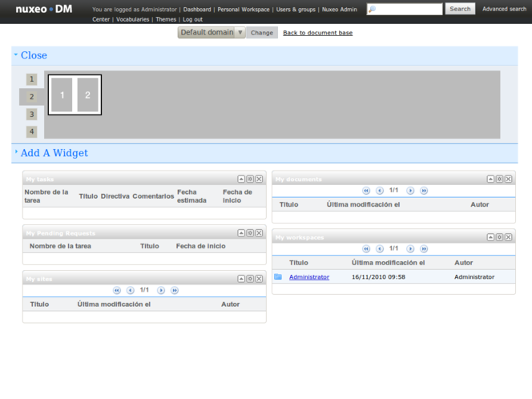
Task: Click the folder icon beside Administrator workspace
Action: coord(278,277)
